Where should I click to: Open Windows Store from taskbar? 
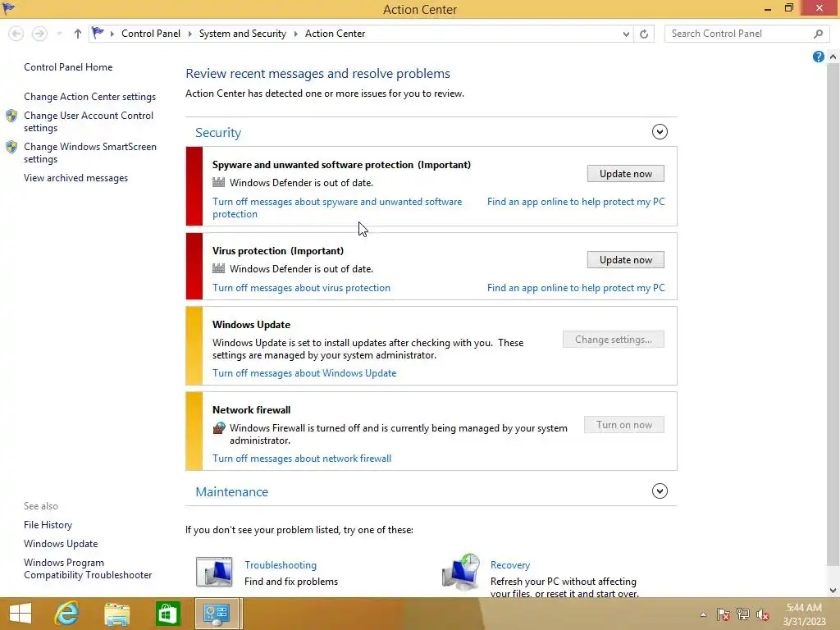tap(167, 614)
